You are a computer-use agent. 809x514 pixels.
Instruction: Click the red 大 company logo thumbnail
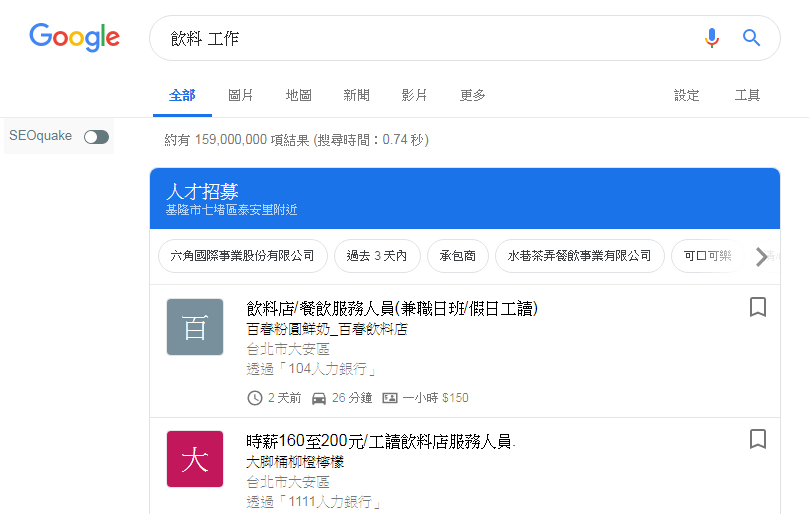click(x=195, y=459)
